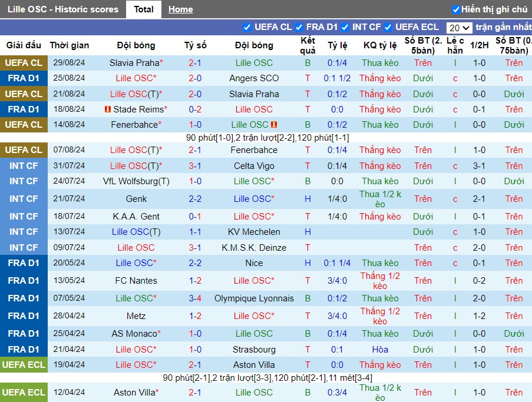Viewport: 532px width, 402px height.
Task: Open Metz team link
Action: (x=136, y=316)
